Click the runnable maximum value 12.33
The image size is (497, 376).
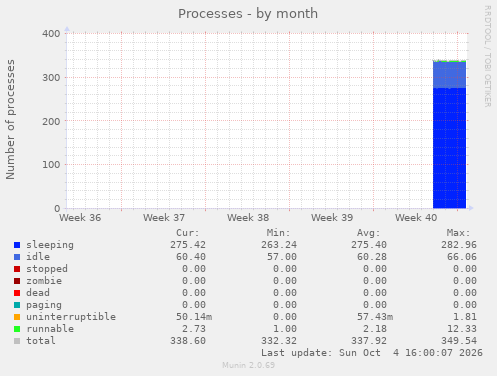462,329
